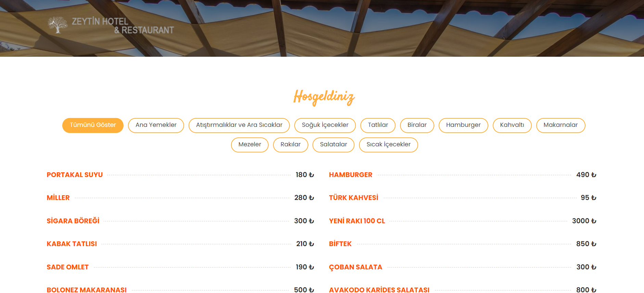Image resolution: width=644 pixels, height=293 pixels.
Task: Show the Mezeler category
Action: click(250, 145)
